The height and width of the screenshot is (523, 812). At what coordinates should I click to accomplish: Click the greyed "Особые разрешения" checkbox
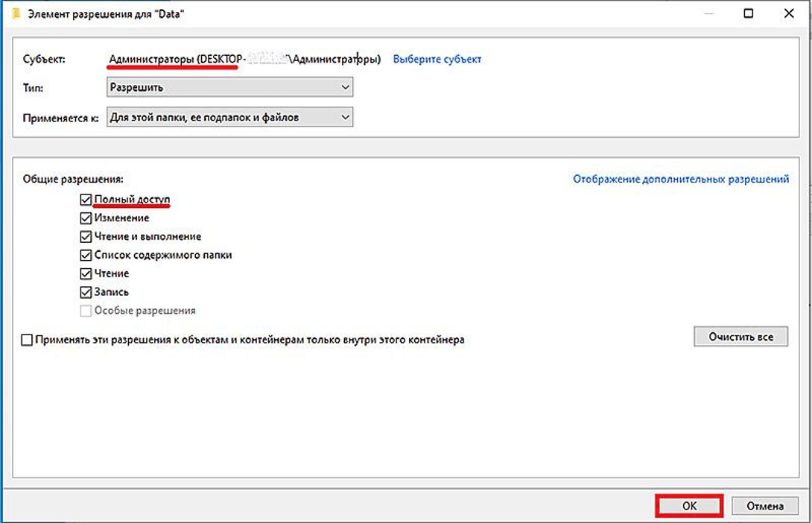86,311
